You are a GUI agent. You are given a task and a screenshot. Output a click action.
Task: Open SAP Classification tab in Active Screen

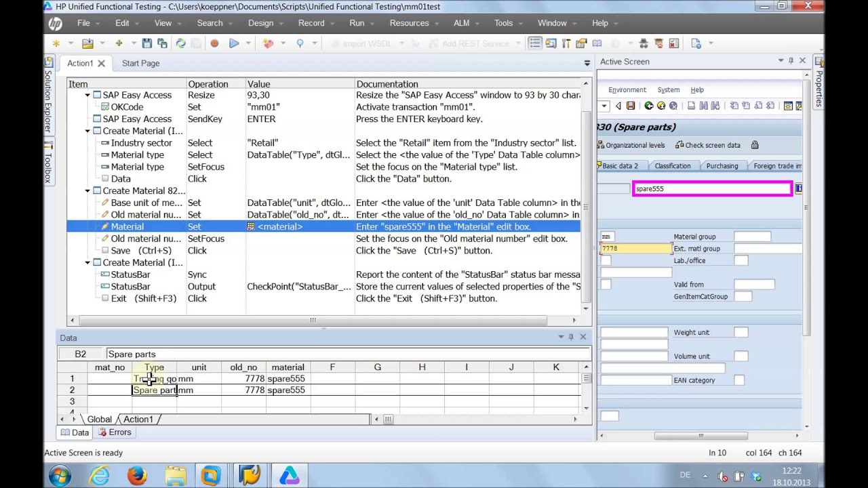click(x=672, y=166)
